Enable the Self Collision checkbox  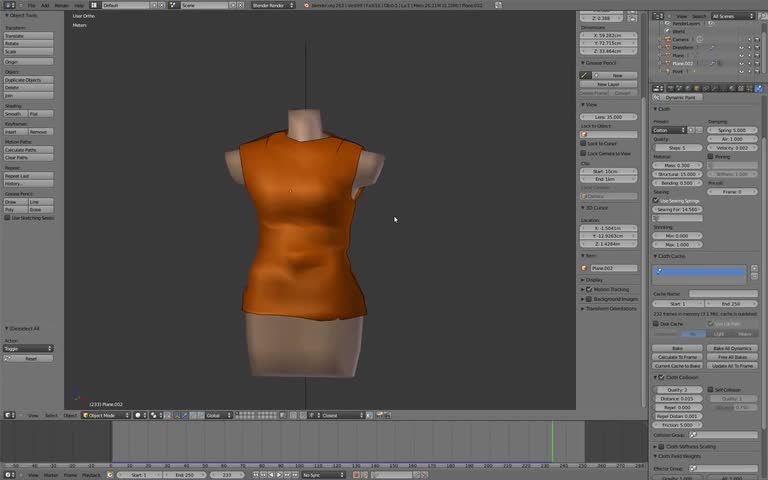pyautogui.click(x=710, y=389)
